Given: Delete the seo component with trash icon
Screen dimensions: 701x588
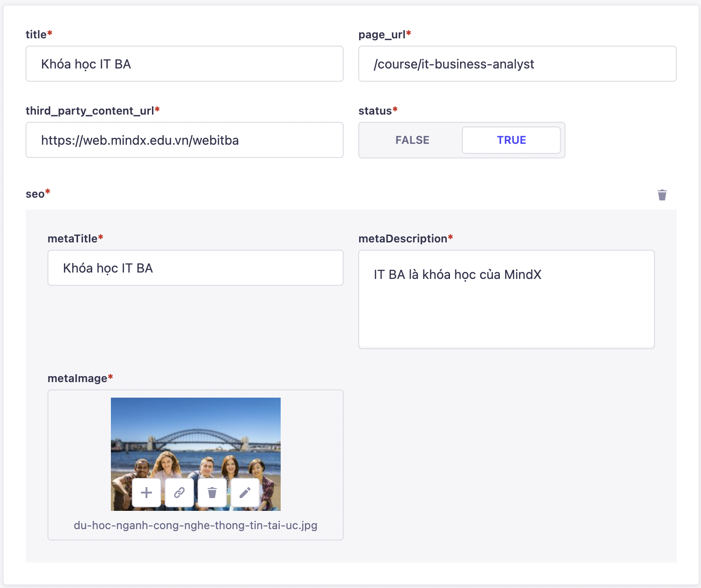Looking at the screenshot, I should tap(662, 195).
